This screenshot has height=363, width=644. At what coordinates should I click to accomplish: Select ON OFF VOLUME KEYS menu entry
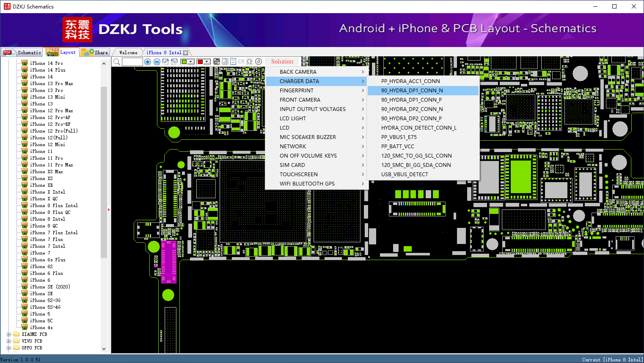tap(316, 156)
